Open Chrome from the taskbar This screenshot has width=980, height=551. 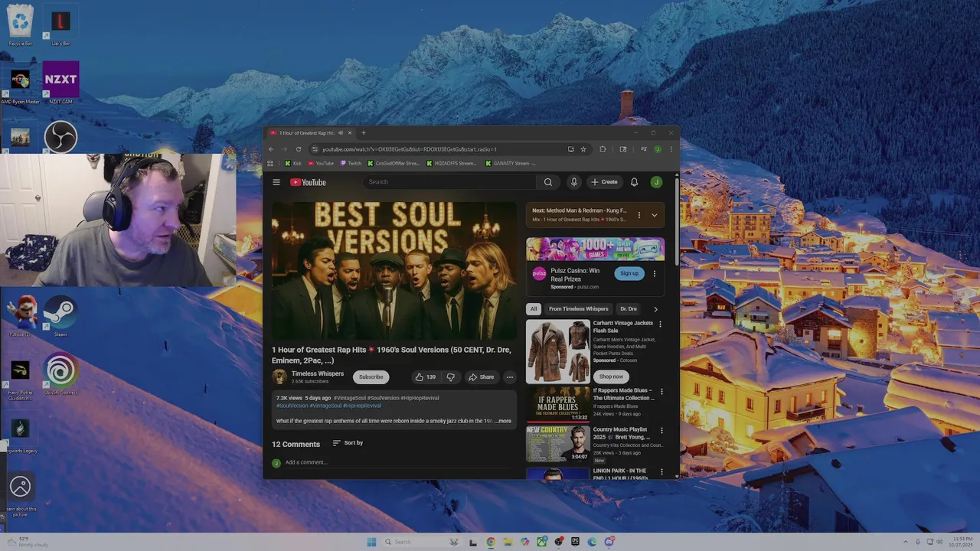[x=491, y=542]
